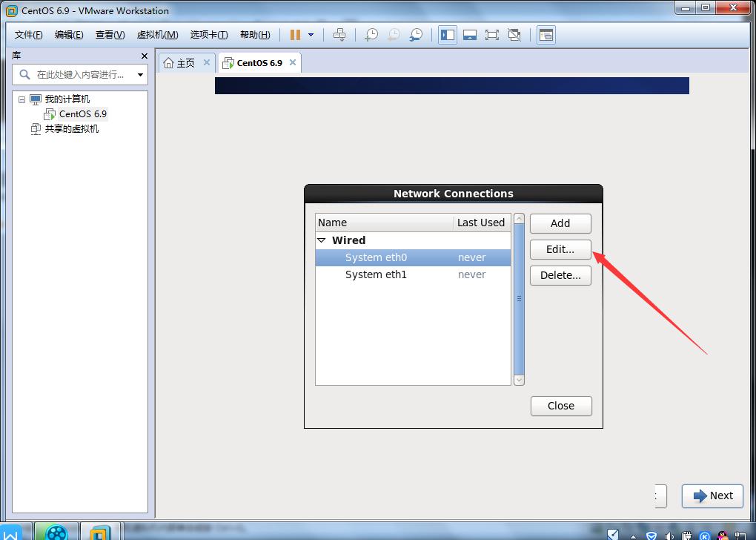Select CentOS 6.9 in the library tree
Screen dimensions: 756x540
(x=83, y=114)
